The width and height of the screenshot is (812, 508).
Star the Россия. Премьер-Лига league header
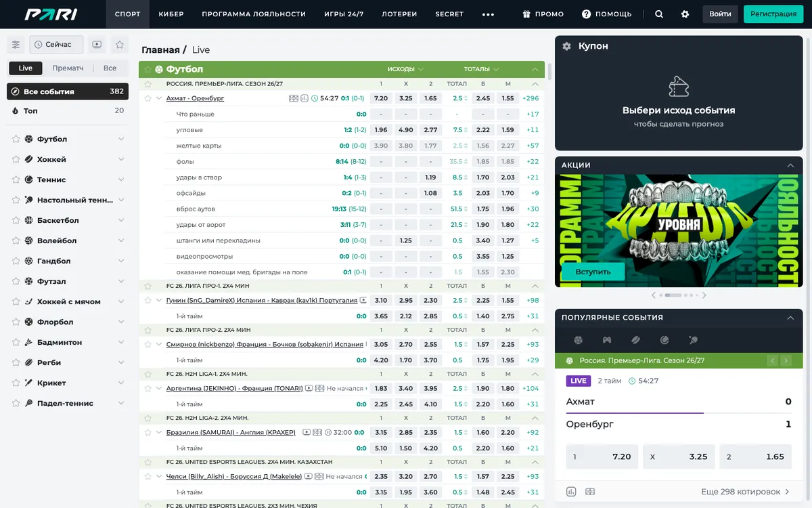pos(149,84)
